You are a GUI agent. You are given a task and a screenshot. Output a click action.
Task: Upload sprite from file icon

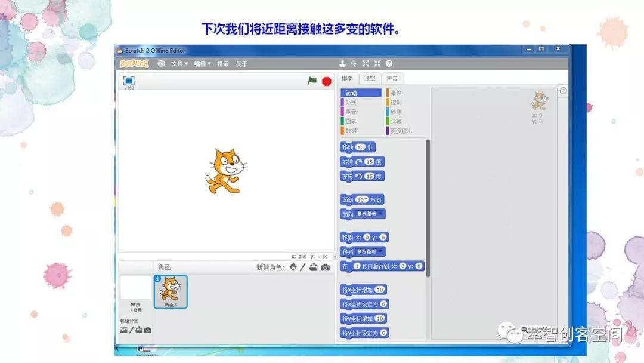pyautogui.click(x=314, y=267)
